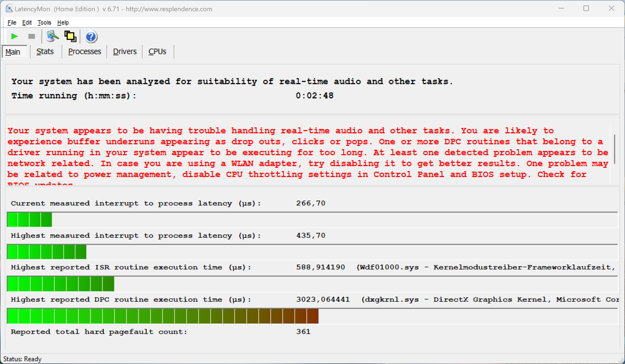Viewport: 625px width, 364px height.
Task: Click the blue question mark help icon
Action: [91, 37]
